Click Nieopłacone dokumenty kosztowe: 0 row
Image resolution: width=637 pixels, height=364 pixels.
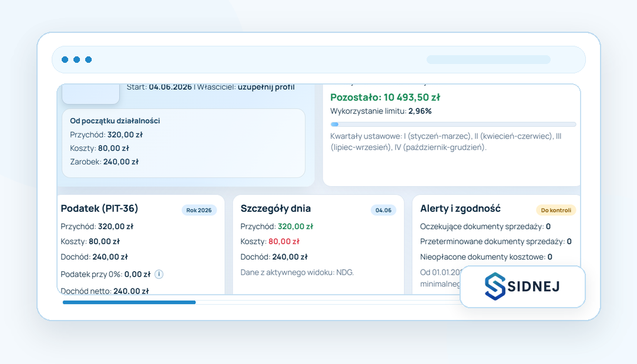(486, 257)
